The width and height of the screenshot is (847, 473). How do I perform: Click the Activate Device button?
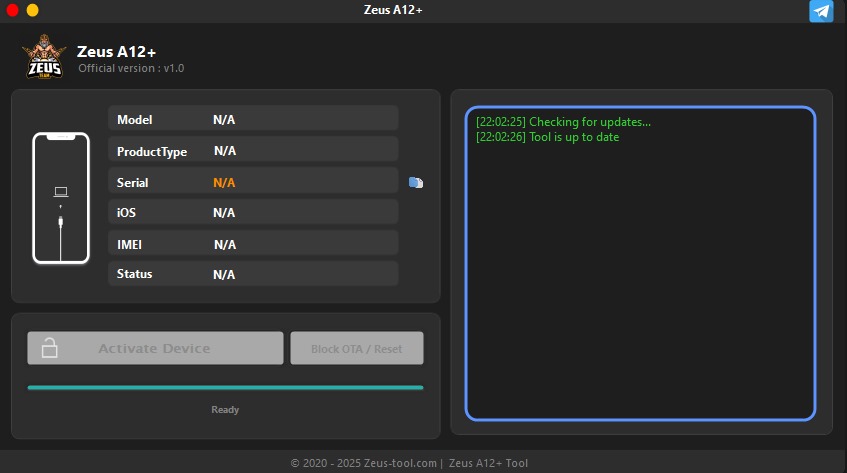(x=155, y=348)
